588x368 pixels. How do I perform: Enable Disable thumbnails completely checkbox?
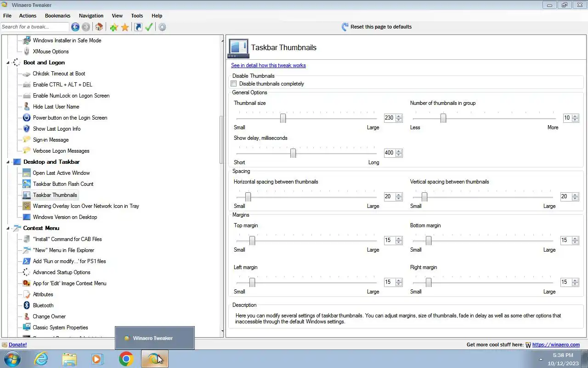pos(234,84)
